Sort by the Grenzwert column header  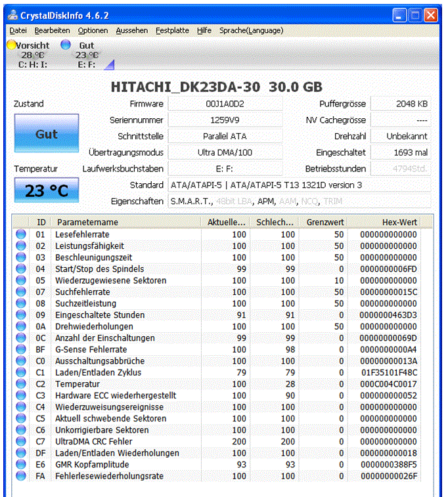(x=323, y=222)
